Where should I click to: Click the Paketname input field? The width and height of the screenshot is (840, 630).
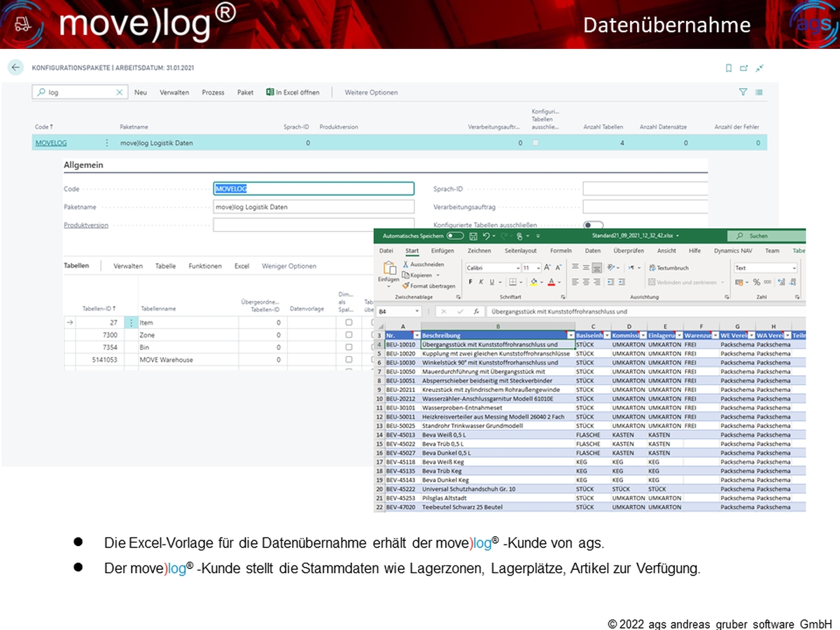314,207
